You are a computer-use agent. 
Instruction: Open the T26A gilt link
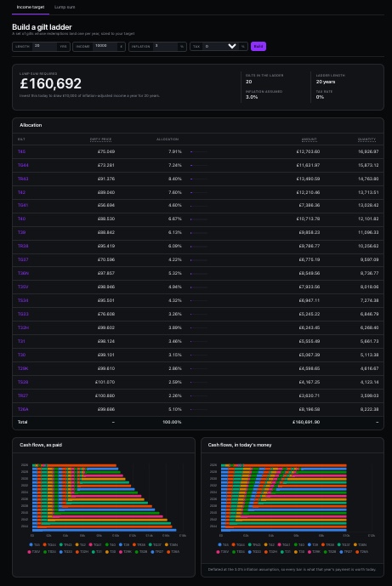click(23, 409)
